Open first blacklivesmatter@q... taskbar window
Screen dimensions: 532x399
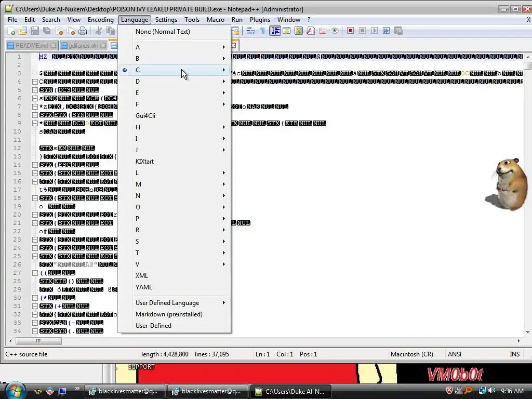point(124,391)
